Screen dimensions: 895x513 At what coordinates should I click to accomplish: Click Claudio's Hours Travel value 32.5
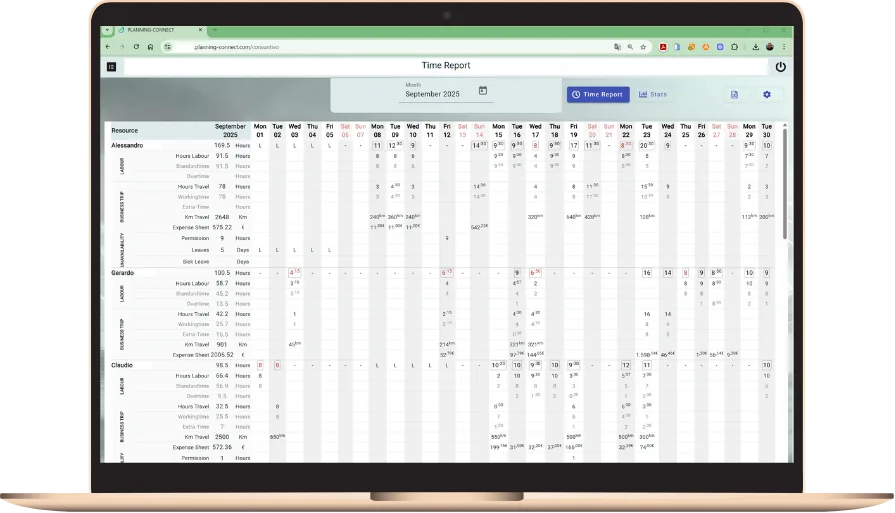click(222, 406)
